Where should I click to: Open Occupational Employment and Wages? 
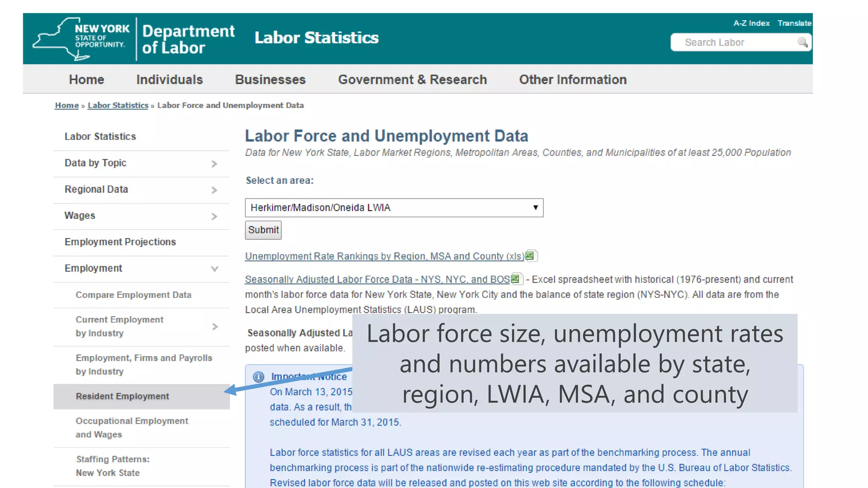pos(132,428)
